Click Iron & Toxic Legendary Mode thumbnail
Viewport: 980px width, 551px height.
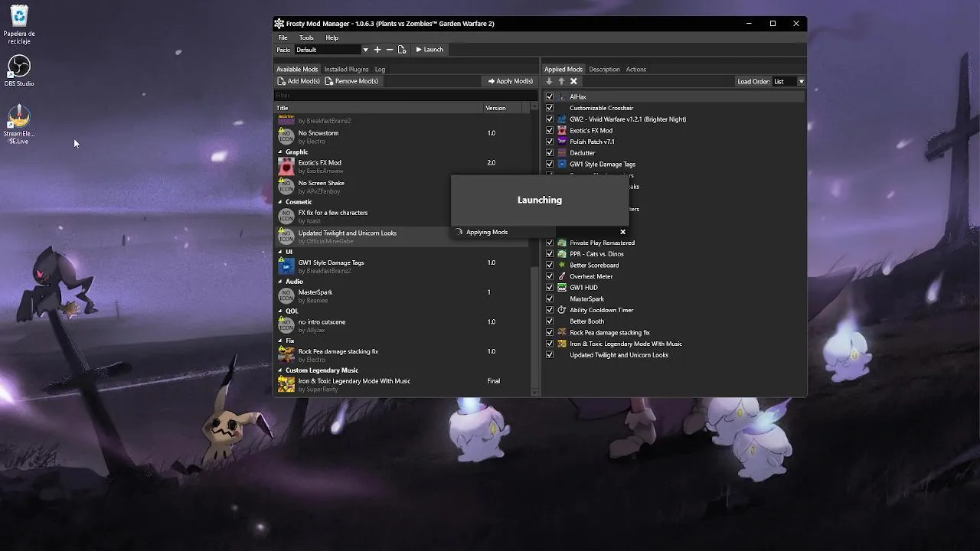(x=286, y=385)
